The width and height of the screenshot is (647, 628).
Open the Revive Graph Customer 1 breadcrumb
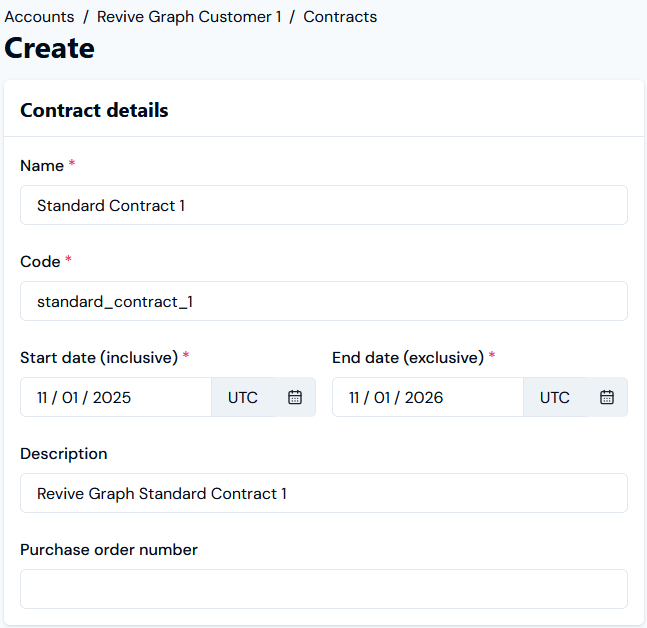[189, 17]
